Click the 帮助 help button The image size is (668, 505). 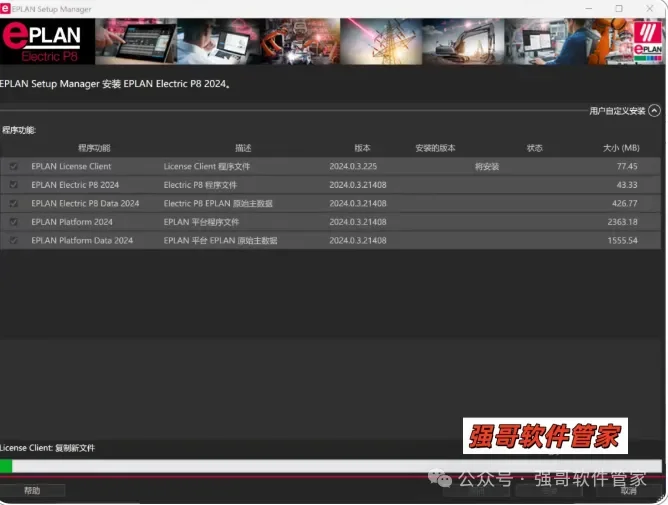[32, 491]
